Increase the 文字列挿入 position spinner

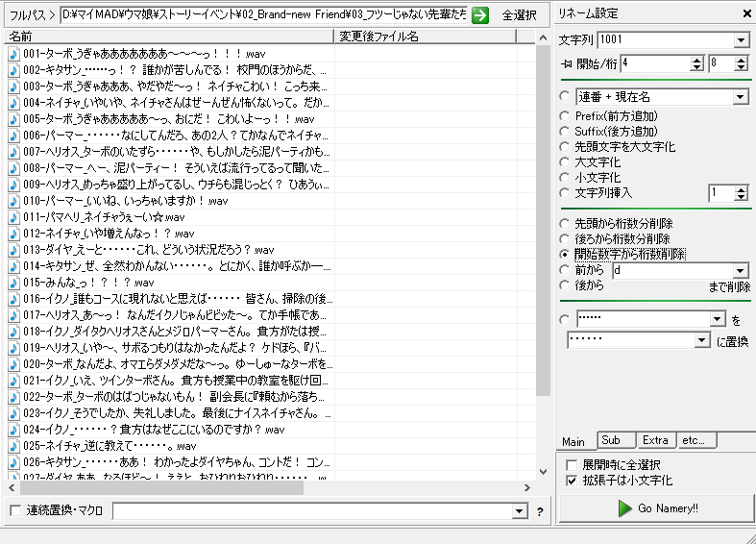coord(742,190)
